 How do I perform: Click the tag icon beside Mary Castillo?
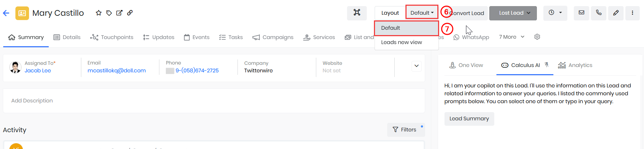[109, 13]
